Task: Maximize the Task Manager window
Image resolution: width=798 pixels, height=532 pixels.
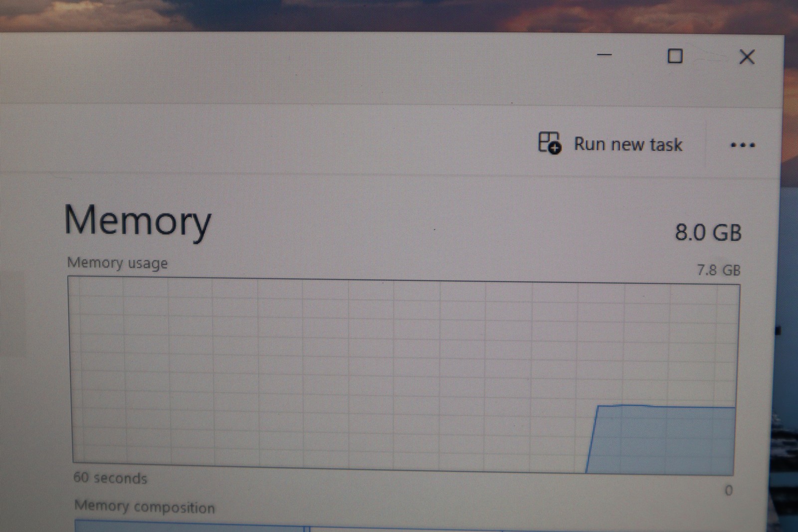Action: [x=675, y=56]
